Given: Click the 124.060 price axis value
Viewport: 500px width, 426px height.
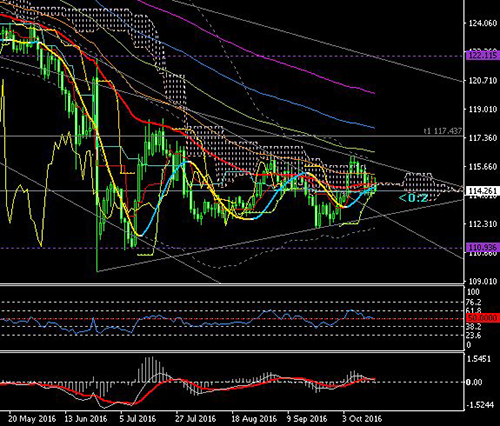Looking at the screenshot, I should pos(483,23).
